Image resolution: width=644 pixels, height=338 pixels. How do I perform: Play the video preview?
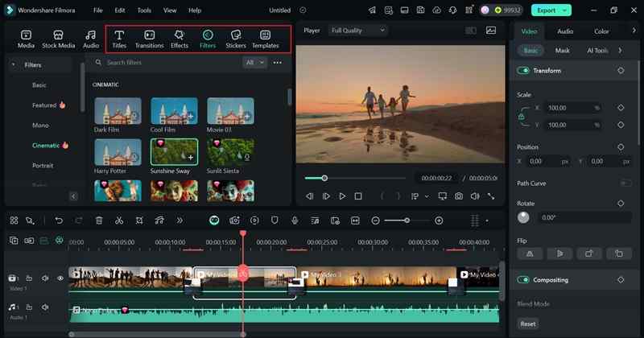(342, 196)
